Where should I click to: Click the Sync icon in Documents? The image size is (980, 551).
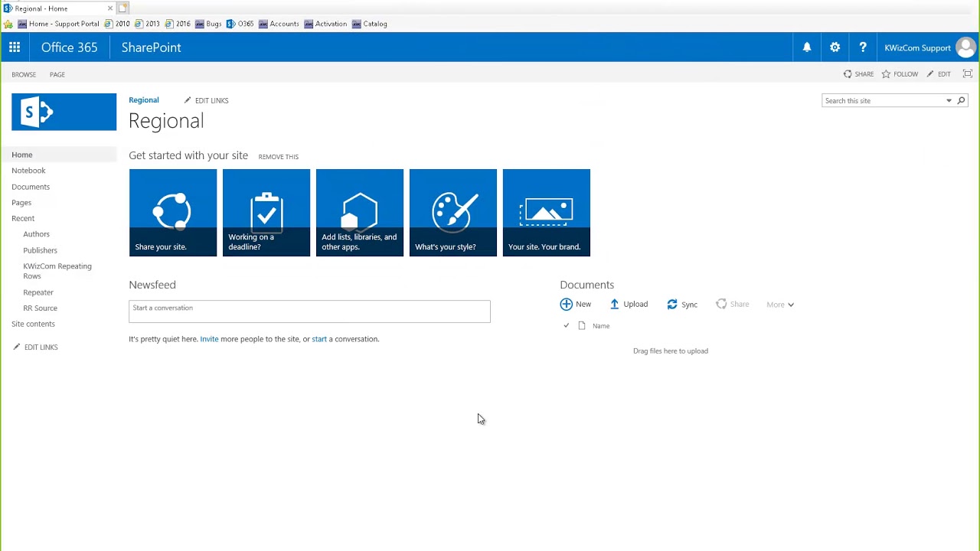[672, 305]
